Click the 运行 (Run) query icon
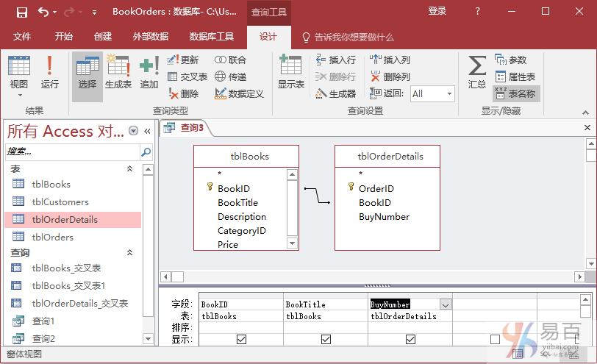This screenshot has height=364, width=597. pos(49,74)
